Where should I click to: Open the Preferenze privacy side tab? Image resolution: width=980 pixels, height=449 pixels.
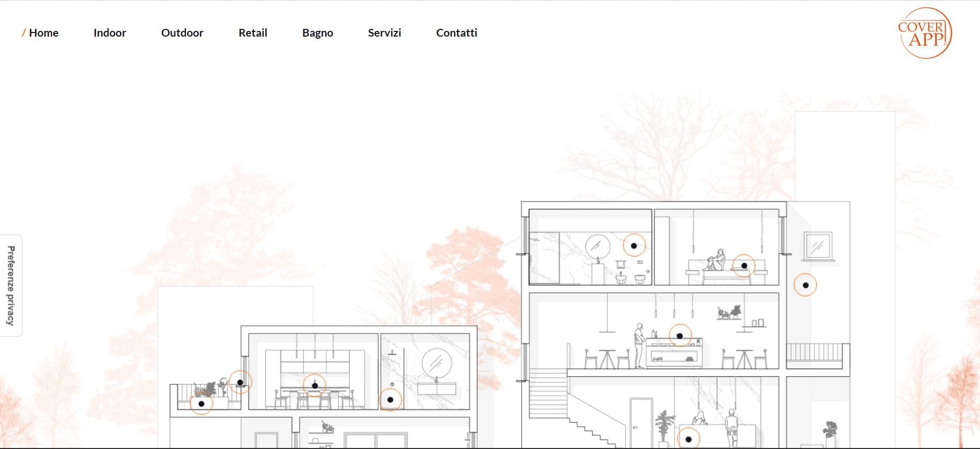(11, 286)
